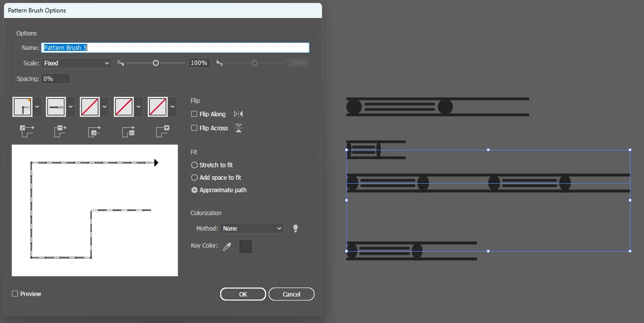Select Approximate path radio button
Screen dimensions: 644x323
click(195, 190)
